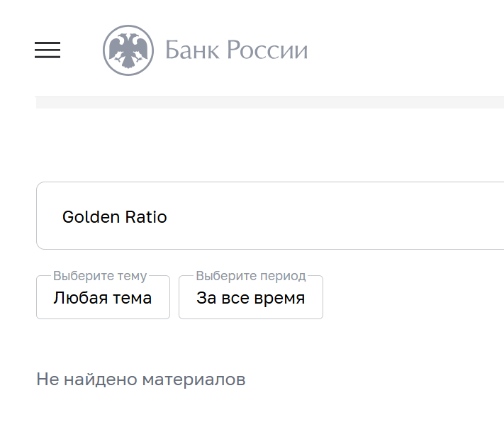Click the word Ratio in the search box
Screen dimensions: 504x432
[x=146, y=217]
